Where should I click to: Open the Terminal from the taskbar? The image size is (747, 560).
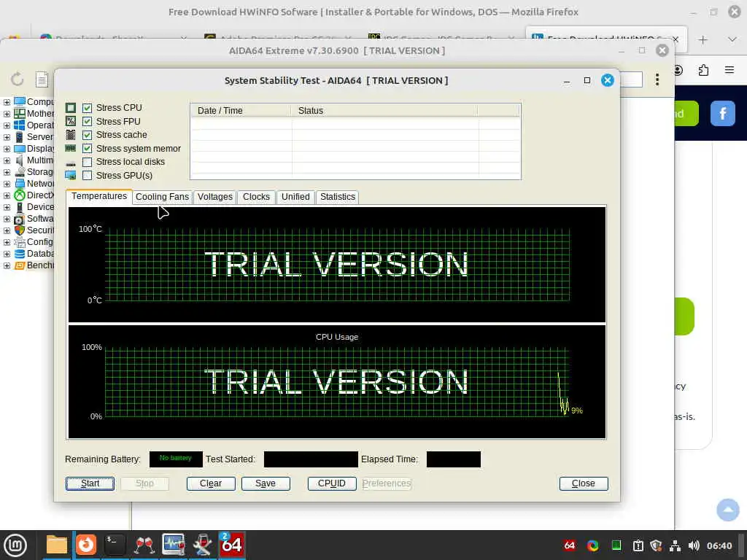(x=115, y=545)
